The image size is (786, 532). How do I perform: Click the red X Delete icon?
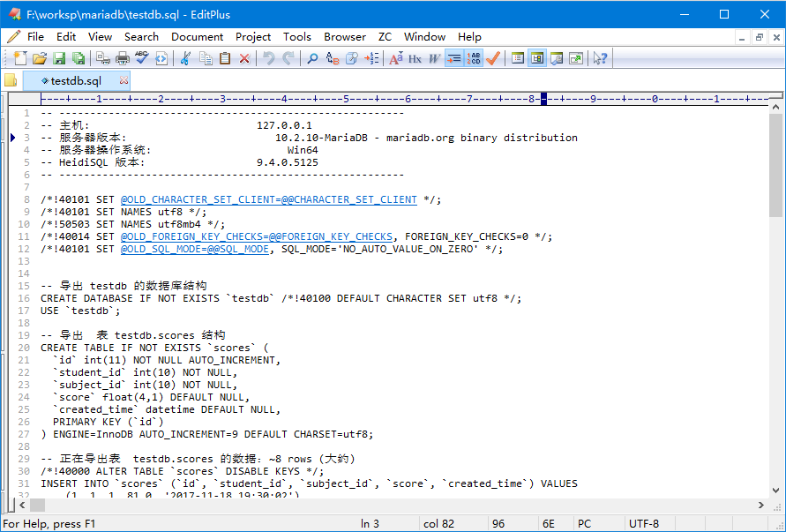244,58
